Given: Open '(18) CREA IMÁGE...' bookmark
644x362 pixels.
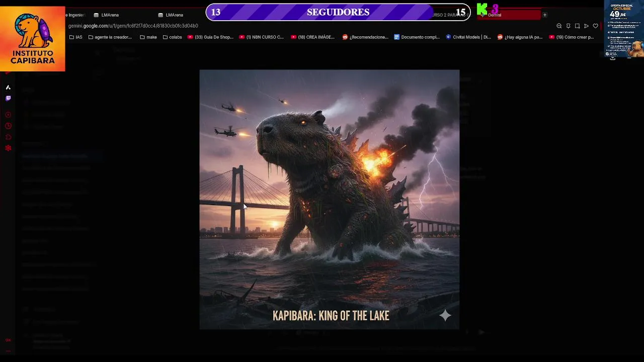Looking at the screenshot, I should coord(313,37).
